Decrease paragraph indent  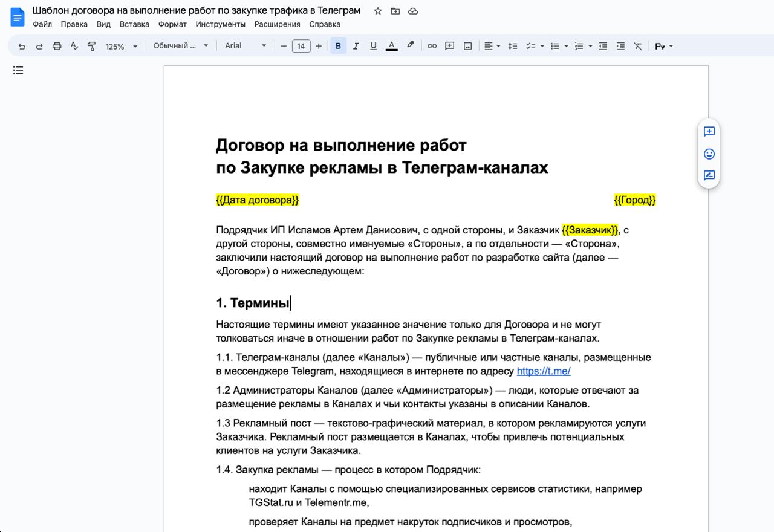click(x=603, y=46)
